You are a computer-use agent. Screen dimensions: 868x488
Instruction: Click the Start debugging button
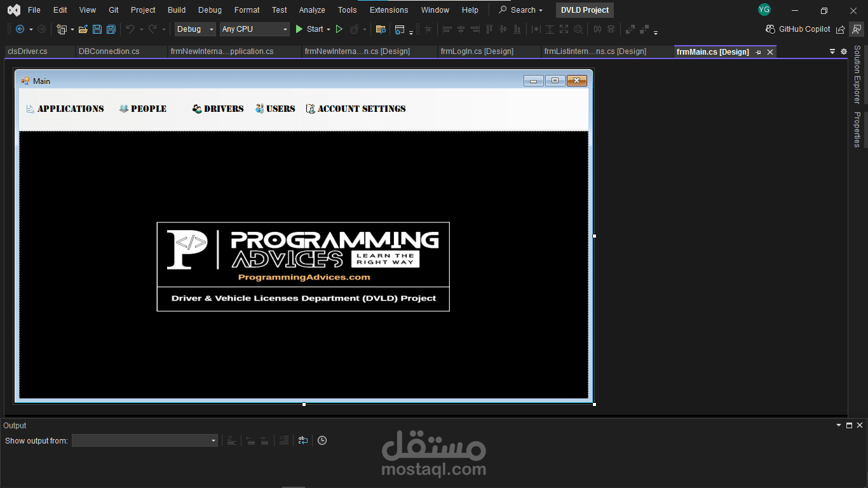[x=309, y=29]
